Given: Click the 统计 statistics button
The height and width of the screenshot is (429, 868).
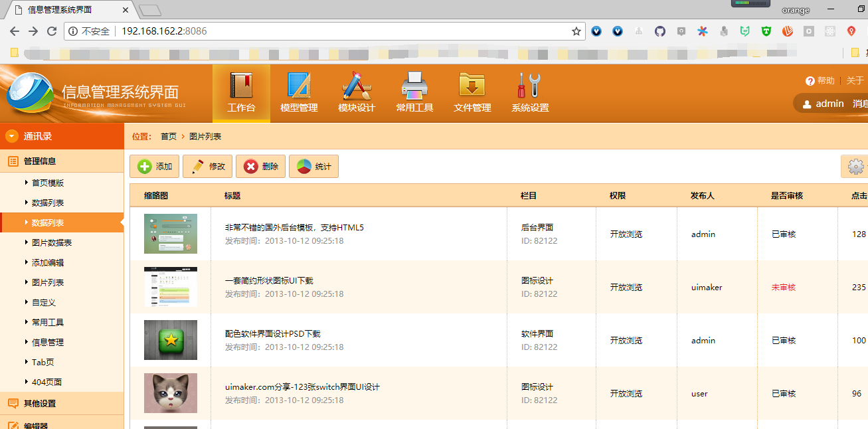Looking at the screenshot, I should 313,167.
